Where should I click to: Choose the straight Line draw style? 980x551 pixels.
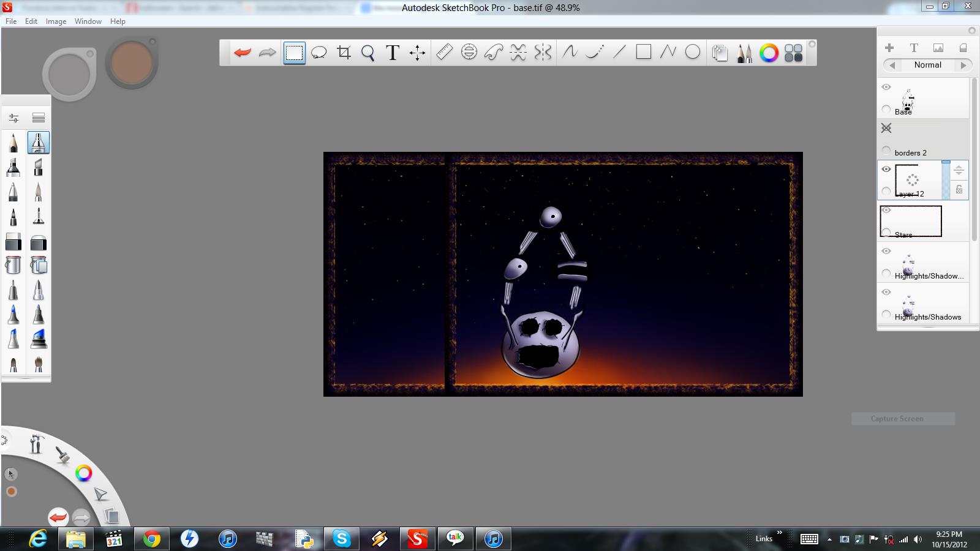[x=619, y=53]
